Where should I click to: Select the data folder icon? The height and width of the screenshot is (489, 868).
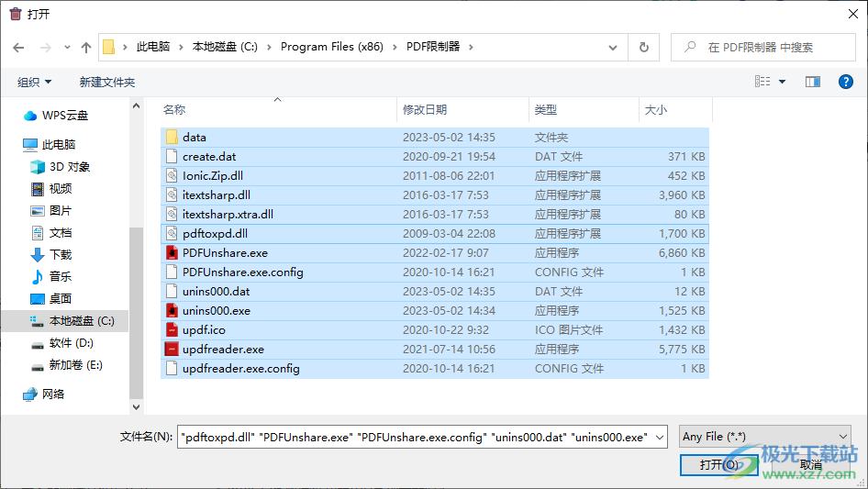[x=172, y=137]
